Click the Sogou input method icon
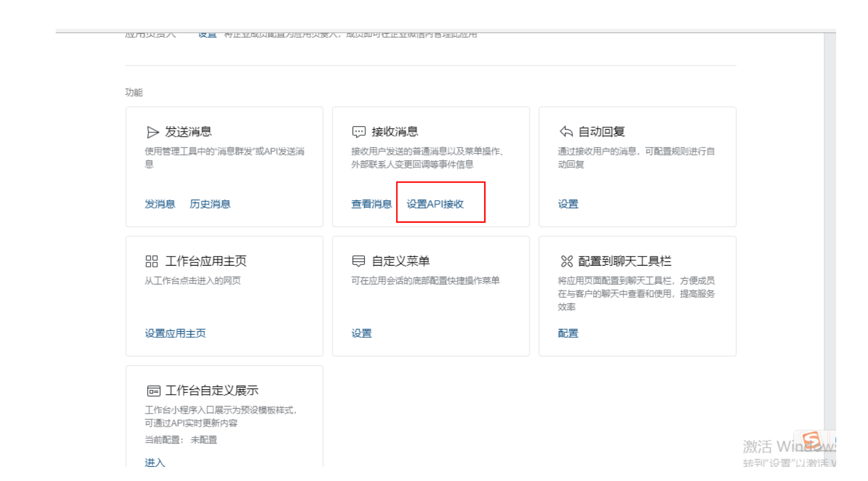The width and height of the screenshot is (868, 481). point(812,440)
